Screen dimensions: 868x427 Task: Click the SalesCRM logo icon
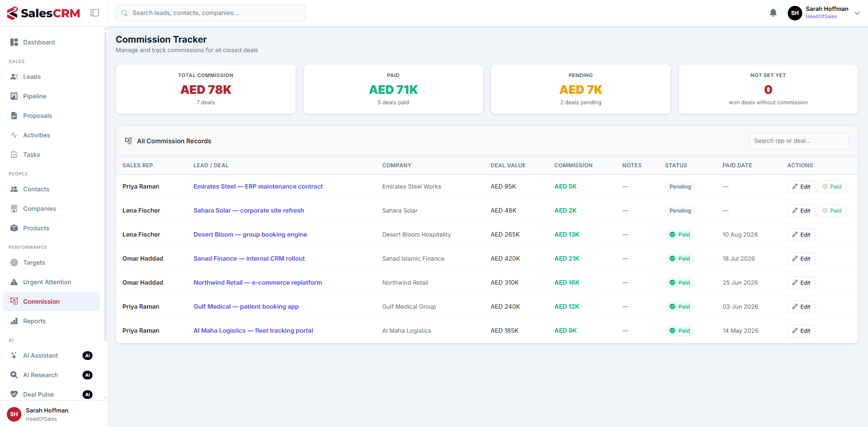coord(12,13)
